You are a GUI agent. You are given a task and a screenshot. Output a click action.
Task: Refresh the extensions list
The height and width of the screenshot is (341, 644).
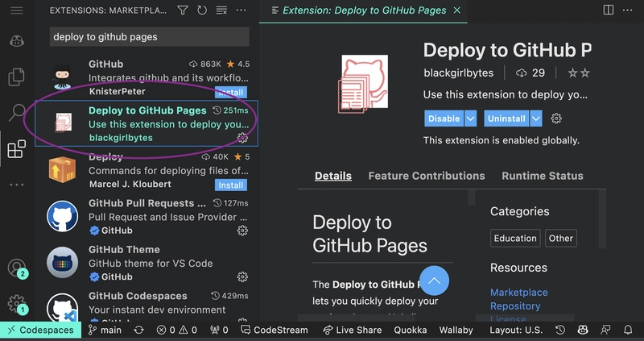202,10
